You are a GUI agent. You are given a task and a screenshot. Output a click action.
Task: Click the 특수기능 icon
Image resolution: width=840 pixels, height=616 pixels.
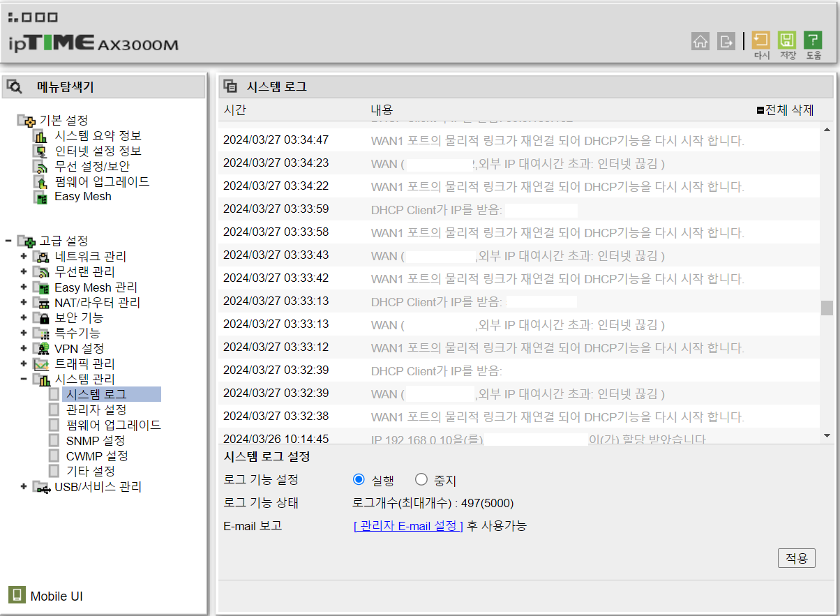[x=42, y=333]
